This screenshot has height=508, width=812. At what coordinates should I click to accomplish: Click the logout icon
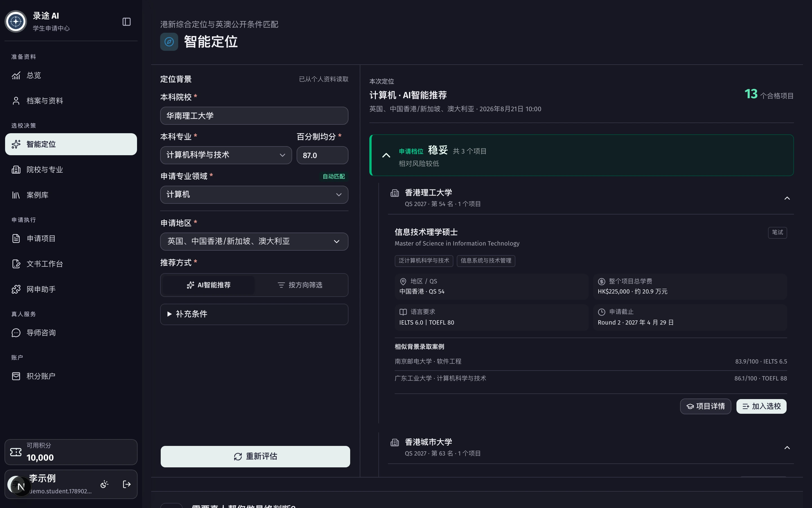[x=127, y=485]
